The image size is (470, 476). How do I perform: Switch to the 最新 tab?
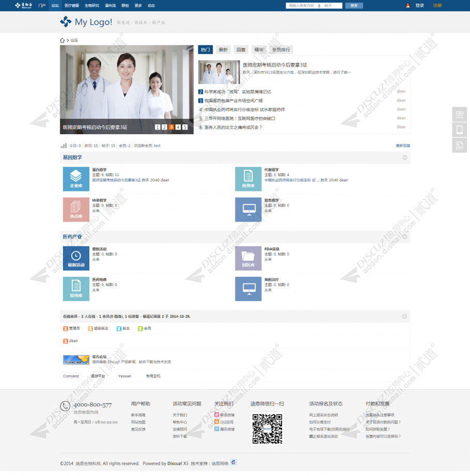pyautogui.click(x=223, y=50)
